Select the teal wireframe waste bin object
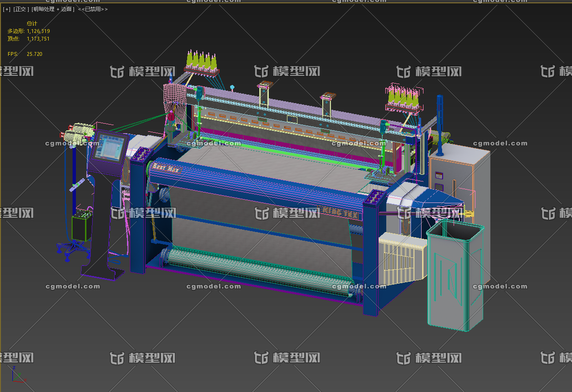This screenshot has width=572, height=392. click(x=456, y=275)
